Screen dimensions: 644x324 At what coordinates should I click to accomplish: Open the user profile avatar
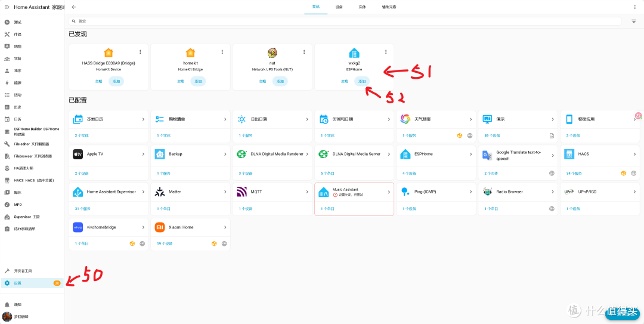7,317
